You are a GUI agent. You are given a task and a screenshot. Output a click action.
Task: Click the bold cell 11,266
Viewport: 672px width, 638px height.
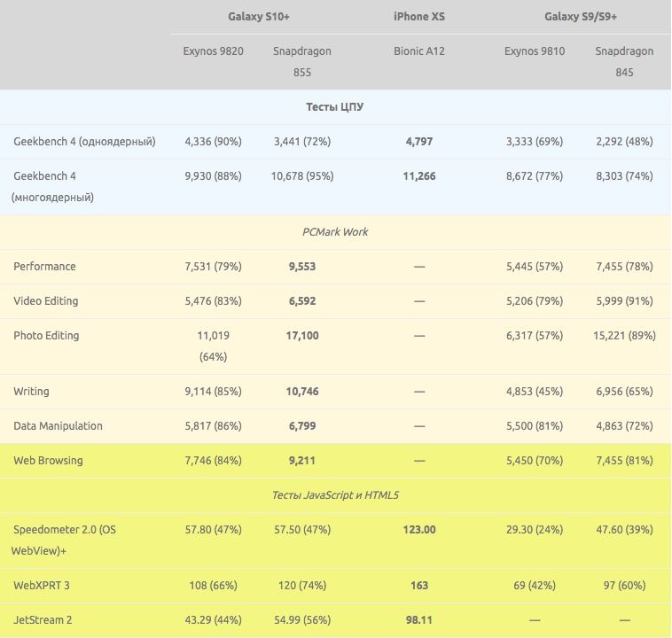pos(419,176)
